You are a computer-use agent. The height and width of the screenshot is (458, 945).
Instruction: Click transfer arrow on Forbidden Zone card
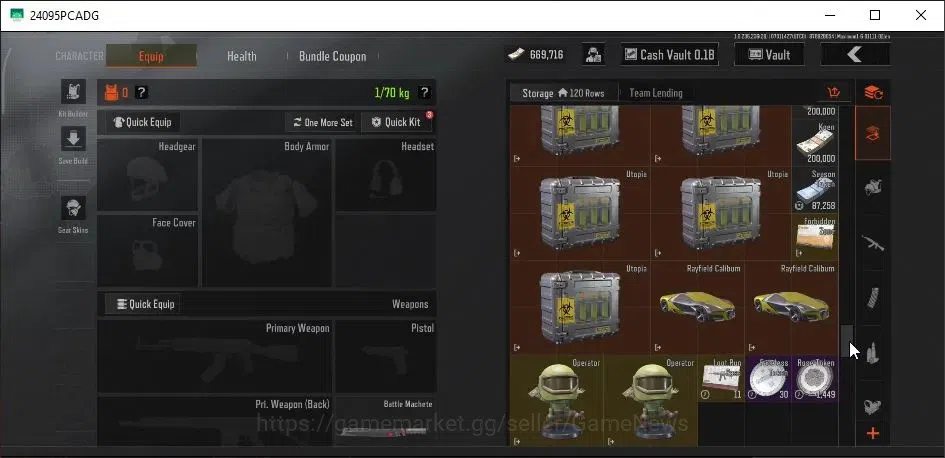[799, 253]
